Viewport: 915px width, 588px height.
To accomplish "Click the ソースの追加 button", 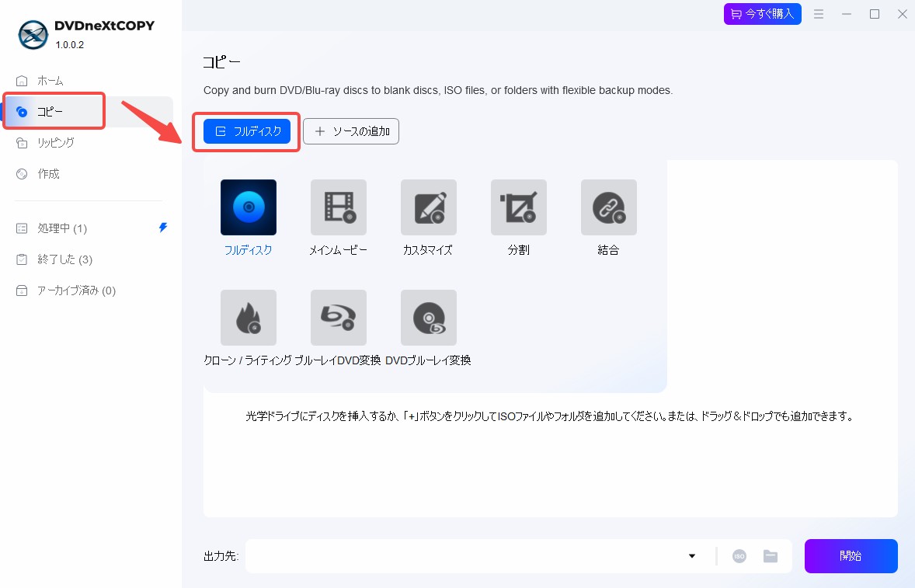I will click(x=351, y=131).
